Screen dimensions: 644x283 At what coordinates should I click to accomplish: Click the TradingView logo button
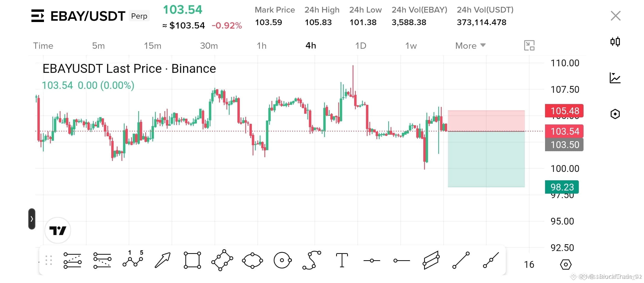(58, 231)
